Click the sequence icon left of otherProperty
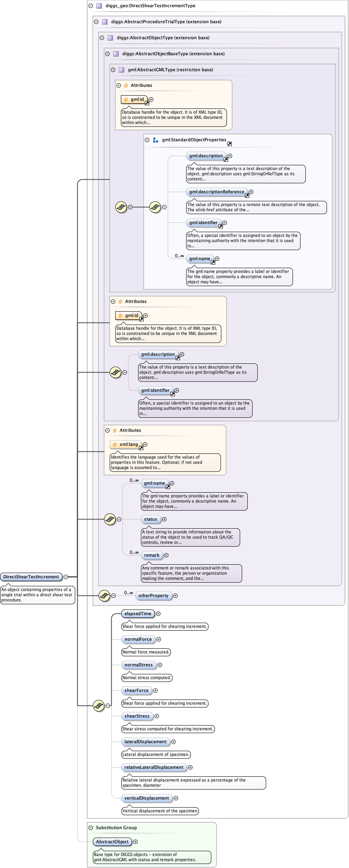This screenshot has width=349, height=868. click(x=104, y=595)
